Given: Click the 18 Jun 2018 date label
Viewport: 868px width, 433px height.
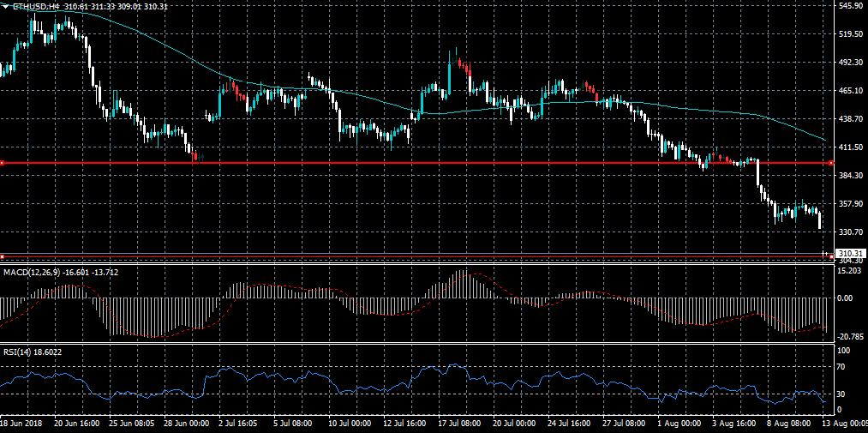Looking at the screenshot, I should coord(22,423).
